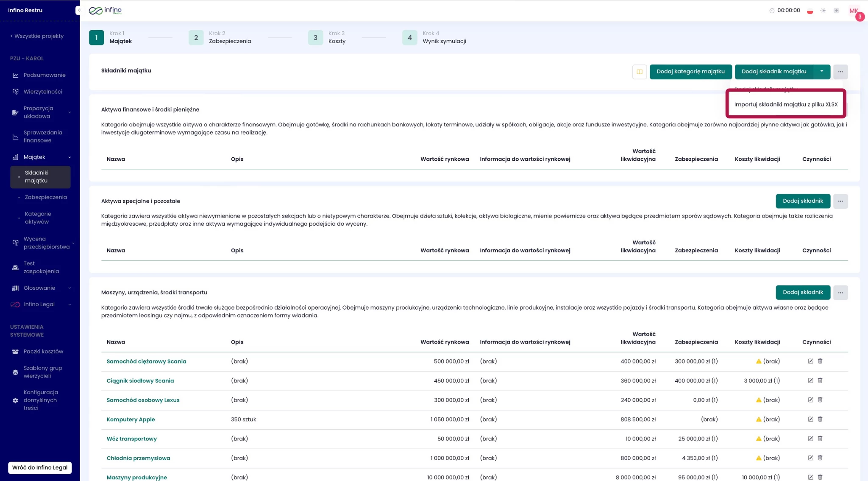
Task: Open the more options menu for Maszyny, urządzenia
Action: 840,292
